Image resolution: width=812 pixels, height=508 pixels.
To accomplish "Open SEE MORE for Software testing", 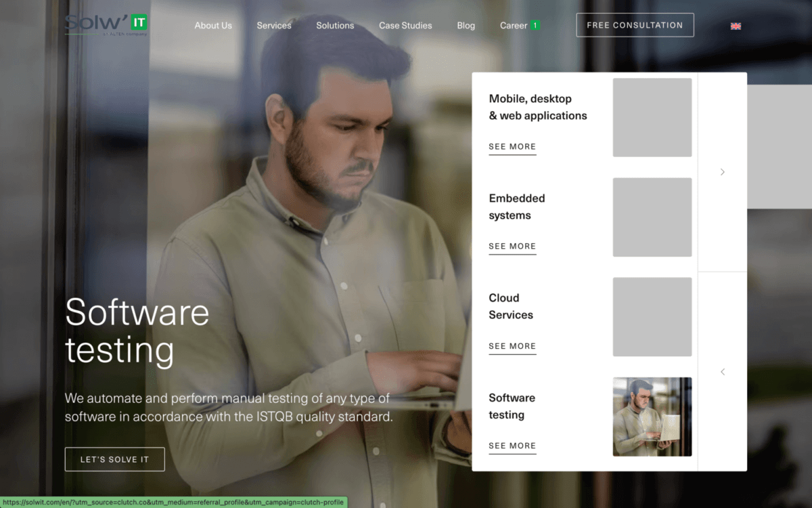I will coord(512,446).
